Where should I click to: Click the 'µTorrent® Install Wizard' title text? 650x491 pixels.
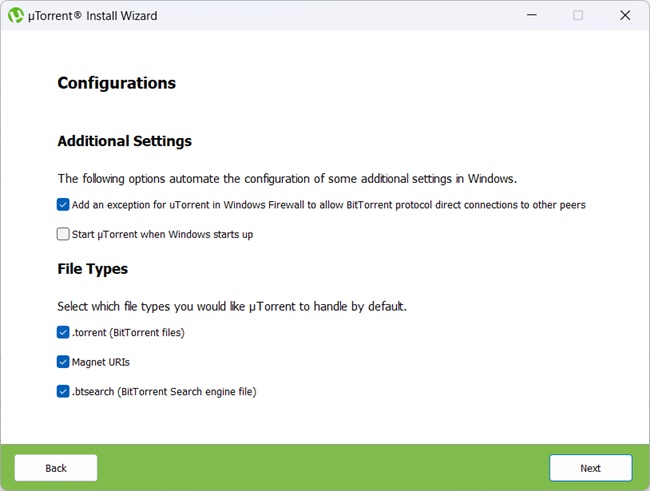click(x=92, y=16)
